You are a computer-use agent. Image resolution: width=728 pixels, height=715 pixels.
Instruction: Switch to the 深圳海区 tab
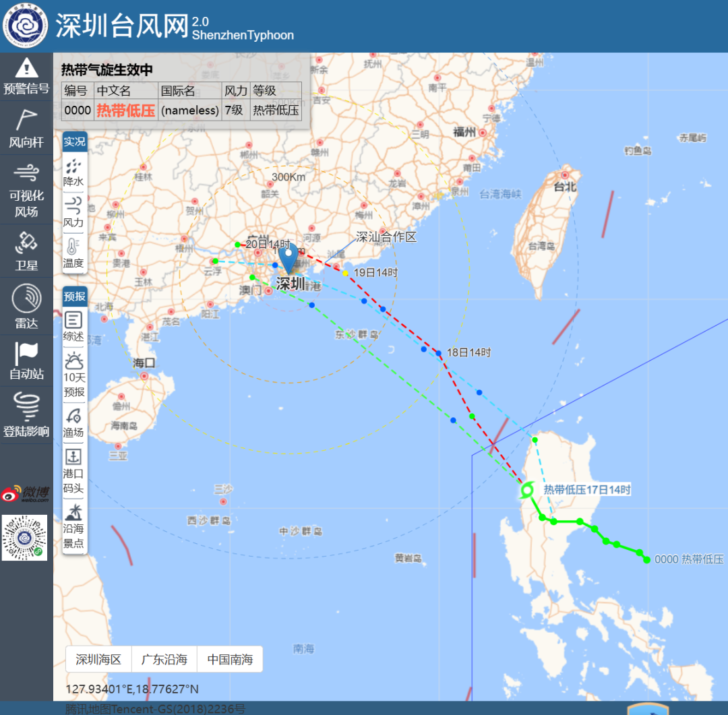98,659
